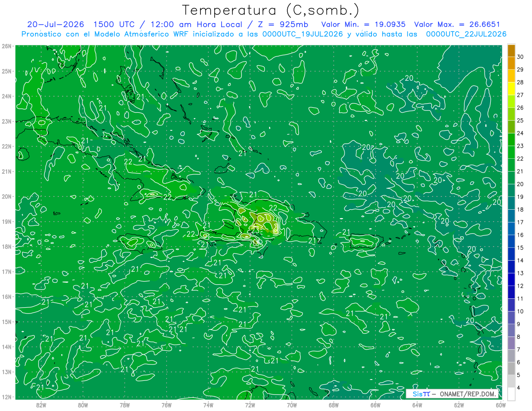Click the legend value '27'

coord(520,95)
